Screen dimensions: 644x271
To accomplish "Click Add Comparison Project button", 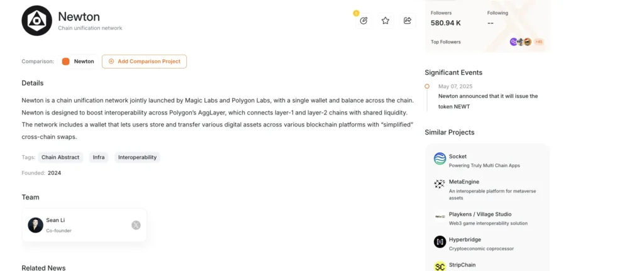I will coord(144,62).
